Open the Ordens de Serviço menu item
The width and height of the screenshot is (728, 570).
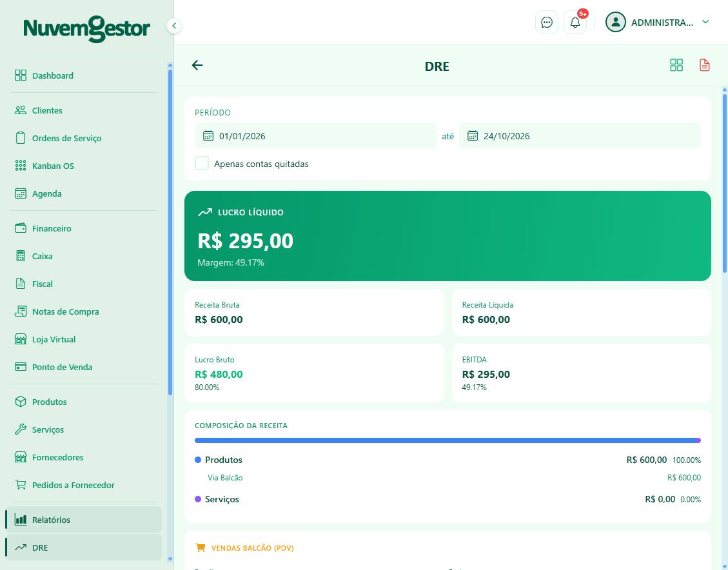pos(84,138)
